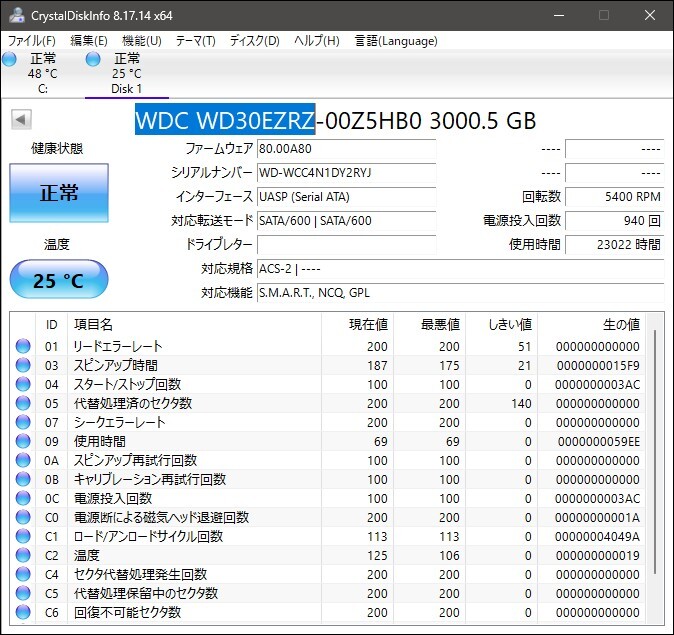Minimize the CrystalDiskInfo window
Screen dimensions: 674x635
tap(559, 15)
